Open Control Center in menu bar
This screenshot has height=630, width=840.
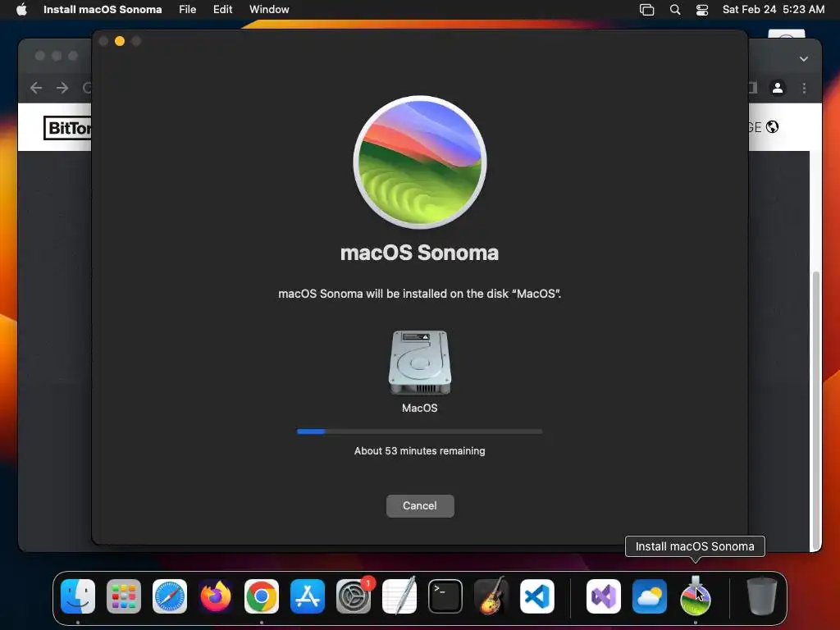tap(702, 10)
